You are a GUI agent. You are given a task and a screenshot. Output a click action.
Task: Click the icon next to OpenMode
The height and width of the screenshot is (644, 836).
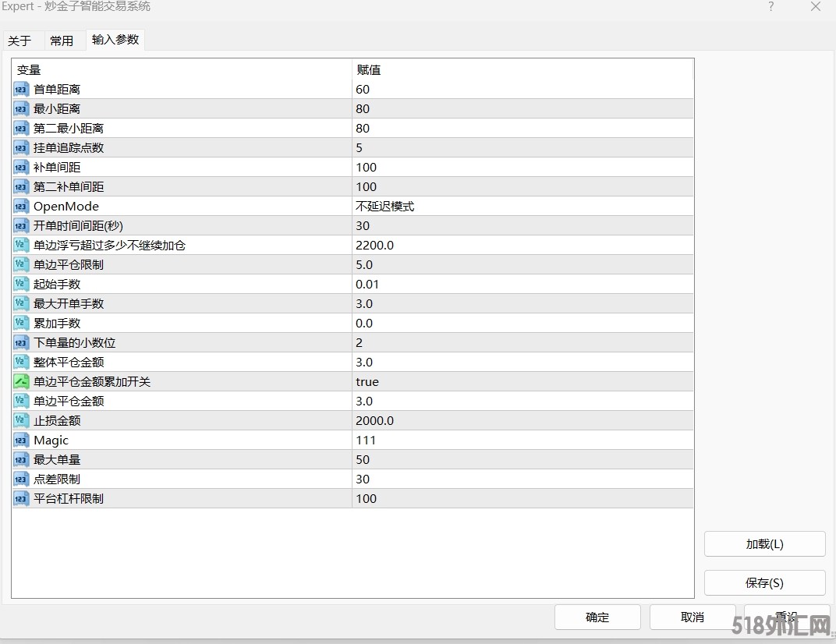[x=21, y=207]
